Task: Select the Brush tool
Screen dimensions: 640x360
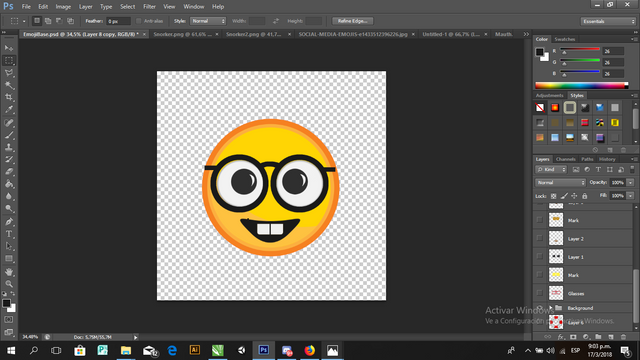Action: (x=9, y=135)
